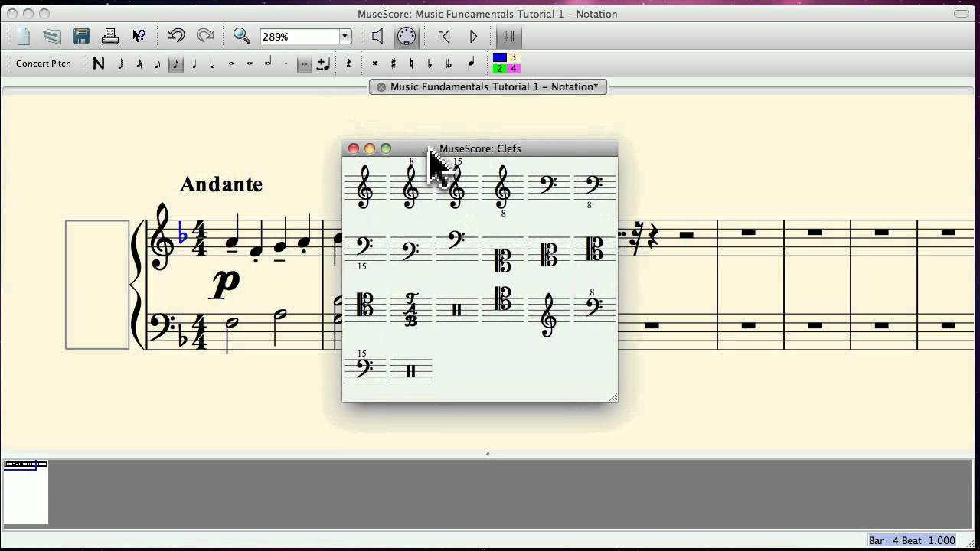Pick the treble clef with 8 below
Screen dimensions: 980x551
(x=503, y=190)
